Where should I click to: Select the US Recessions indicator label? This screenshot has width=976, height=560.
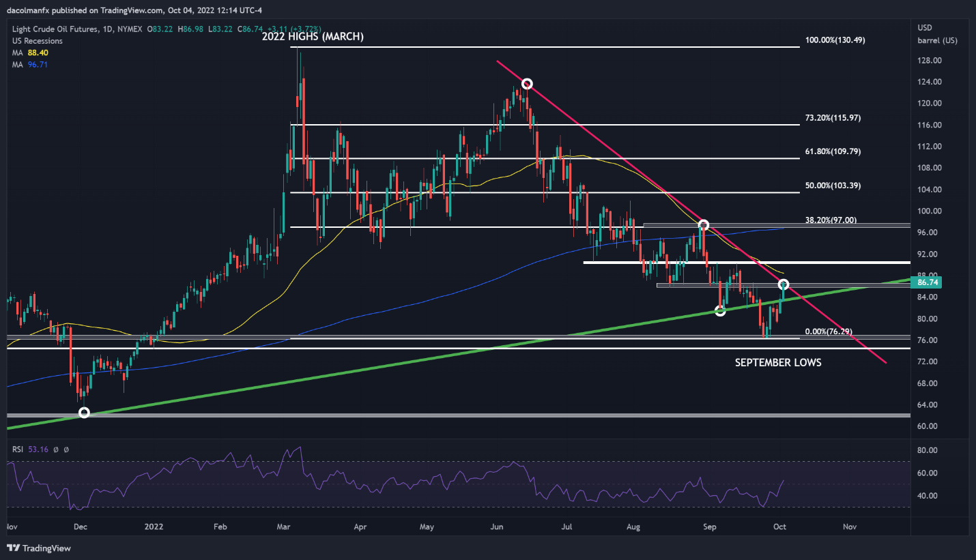click(x=38, y=42)
